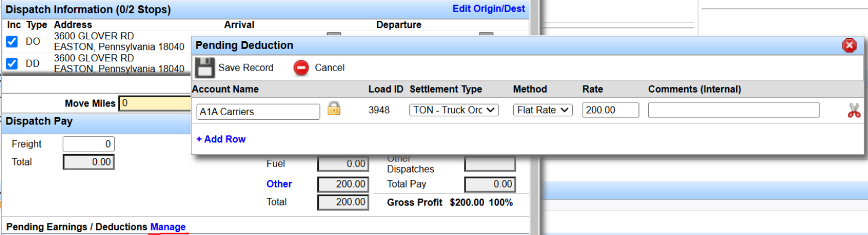
Task: Open the Method Flat Rate dropdown
Action: (543, 110)
